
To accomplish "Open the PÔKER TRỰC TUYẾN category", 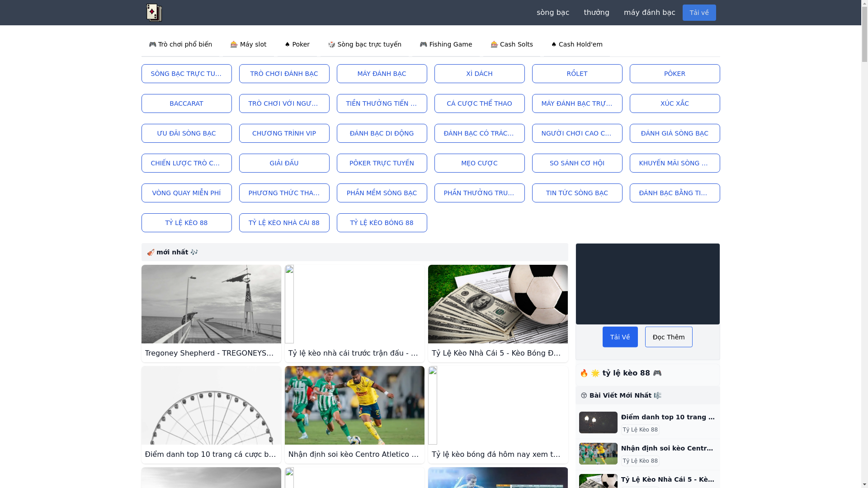I will (x=382, y=163).
